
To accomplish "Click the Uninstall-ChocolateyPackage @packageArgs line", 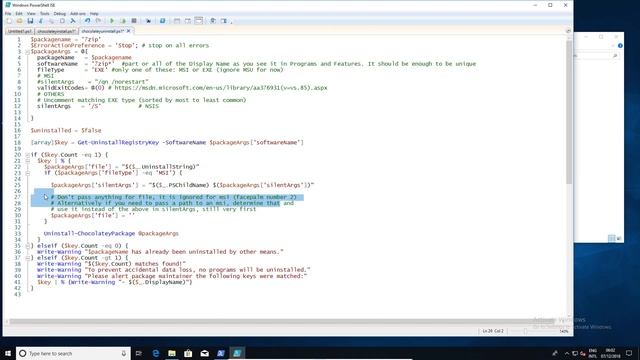I will pos(111,233).
